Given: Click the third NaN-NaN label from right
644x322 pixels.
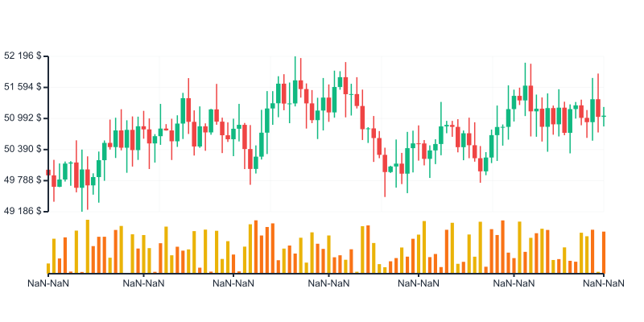Looking at the screenshot, I should tap(419, 283).
